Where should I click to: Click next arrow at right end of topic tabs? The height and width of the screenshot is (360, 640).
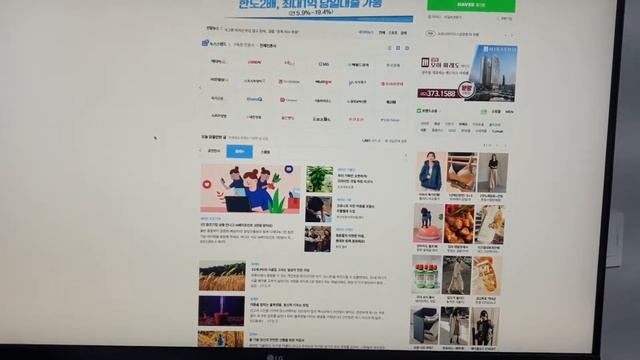click(x=406, y=156)
